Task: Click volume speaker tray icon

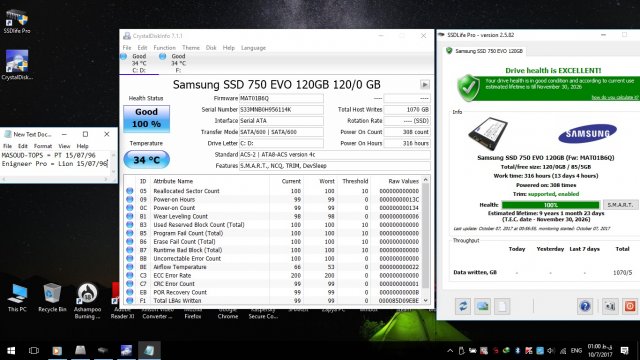Action: [x=551, y=351]
